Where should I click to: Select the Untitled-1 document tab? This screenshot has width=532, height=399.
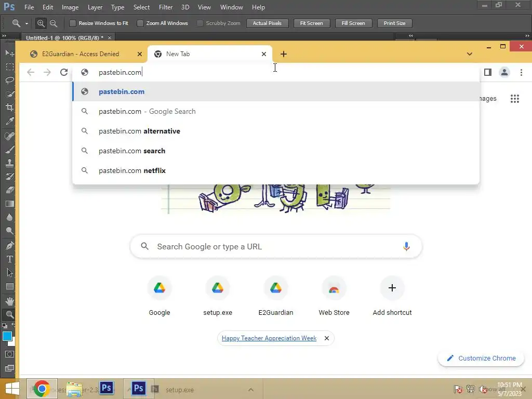click(64, 37)
